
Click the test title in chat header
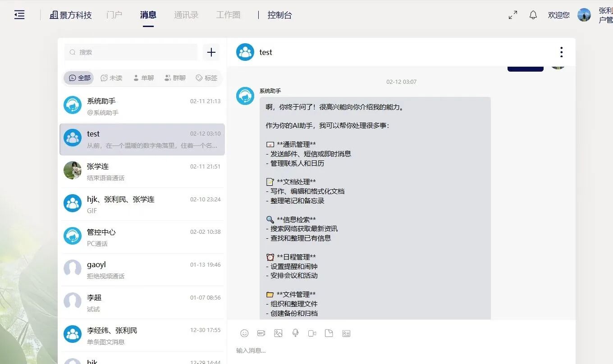point(266,52)
